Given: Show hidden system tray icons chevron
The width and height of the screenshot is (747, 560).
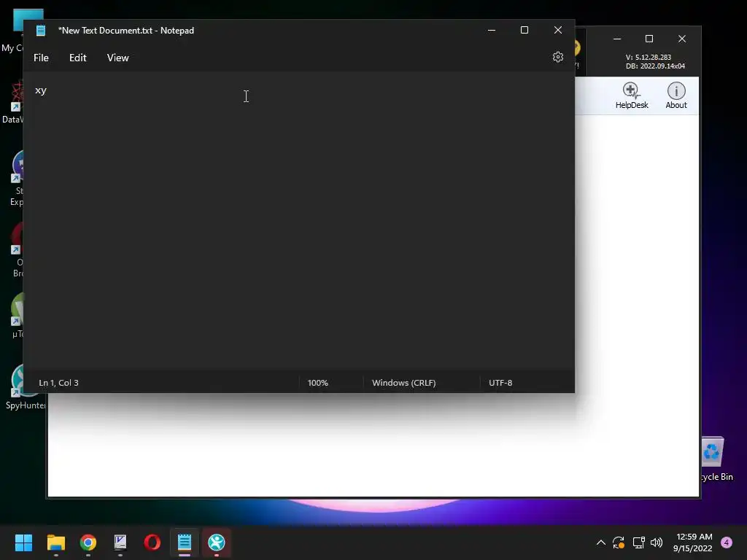Looking at the screenshot, I should click(601, 542).
